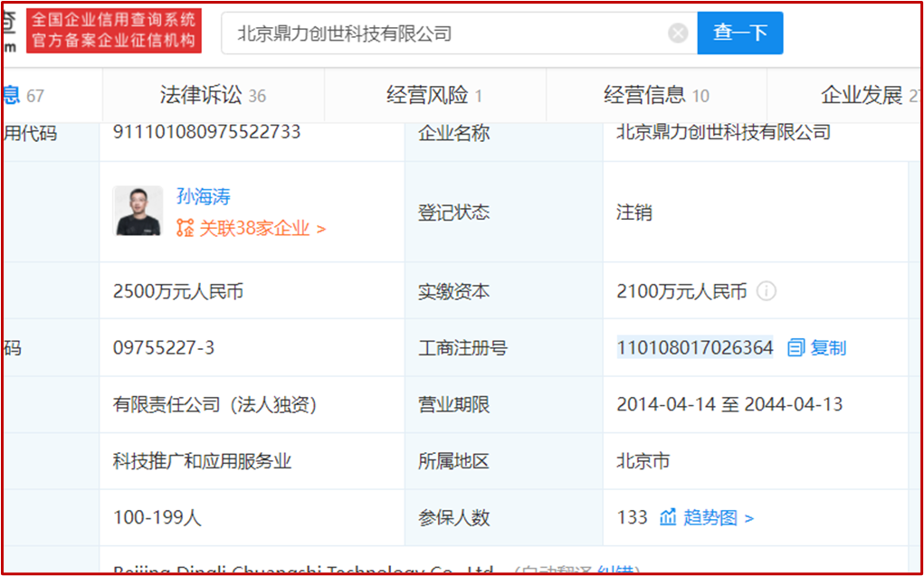924x576 pixels.
Task: Click the red 全国企业信用查询系统 banner
Action: click(x=114, y=33)
